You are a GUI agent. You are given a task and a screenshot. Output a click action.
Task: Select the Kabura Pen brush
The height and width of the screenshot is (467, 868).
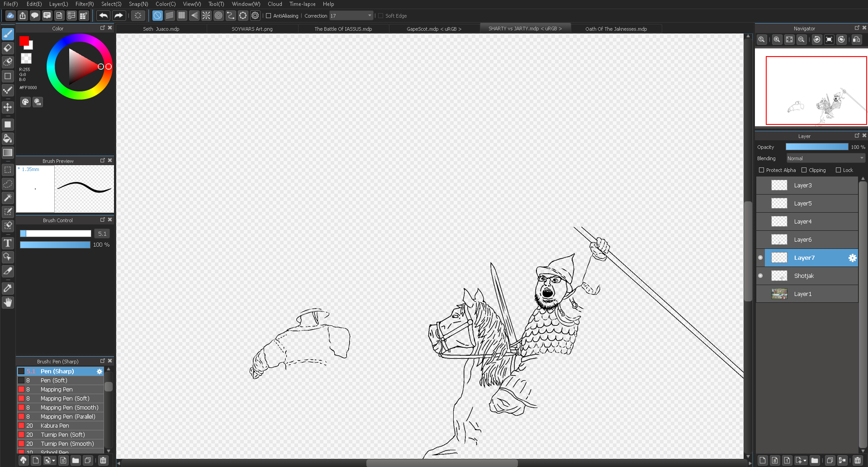coord(55,425)
